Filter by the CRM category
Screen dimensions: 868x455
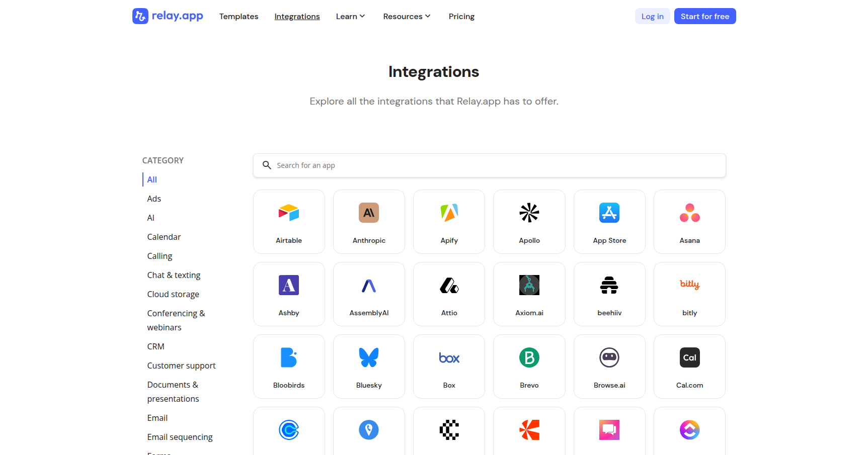click(155, 346)
